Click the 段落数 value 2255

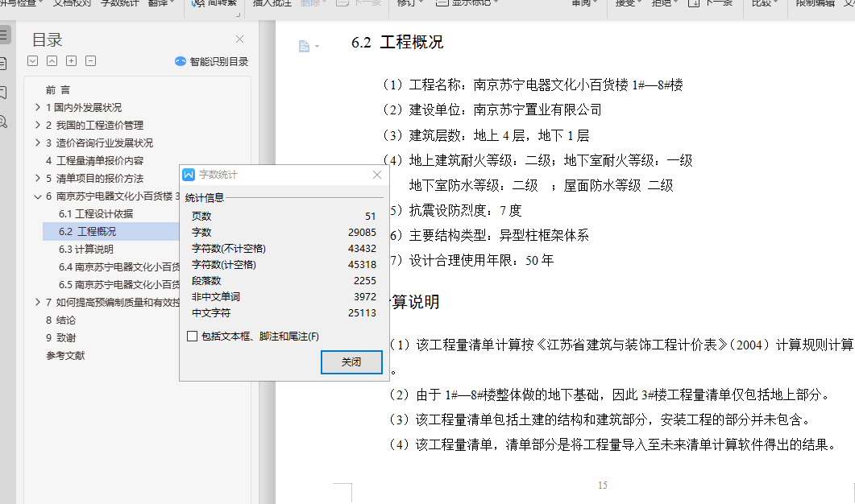[365, 281]
